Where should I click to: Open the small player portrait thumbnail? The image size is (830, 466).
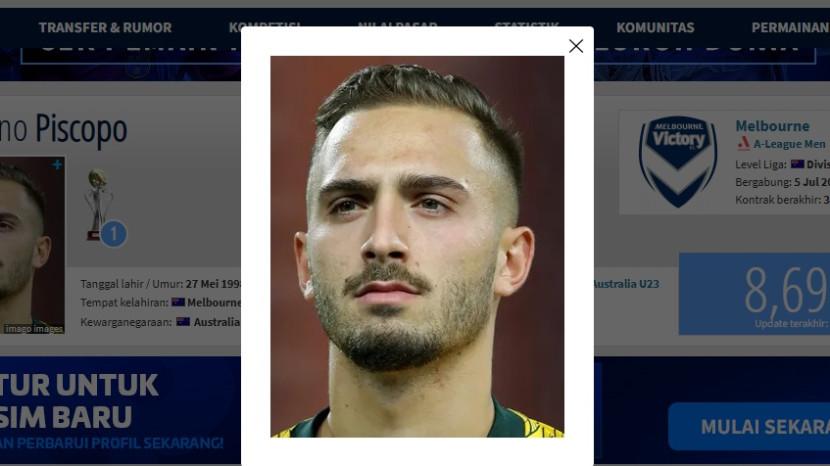pos(32,245)
